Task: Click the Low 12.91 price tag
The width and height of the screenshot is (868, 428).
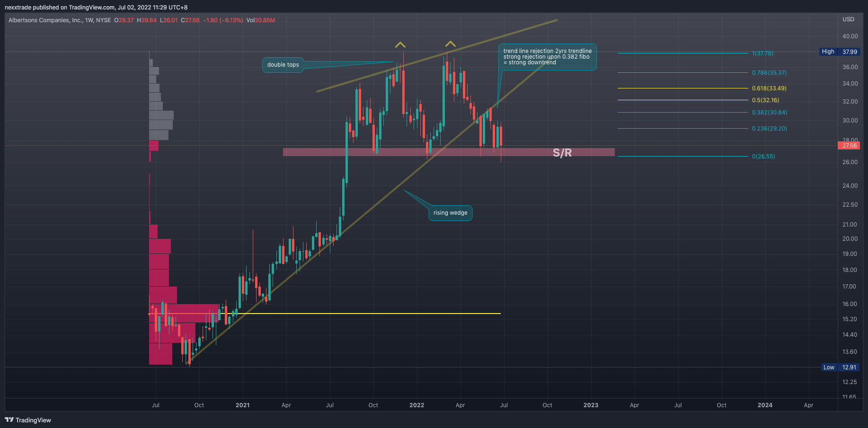Action: (841, 367)
